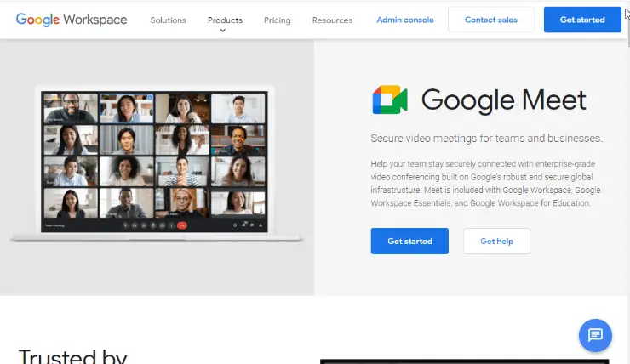Go to the Pricing page
Screen dimensions: 630x364
click(278, 20)
